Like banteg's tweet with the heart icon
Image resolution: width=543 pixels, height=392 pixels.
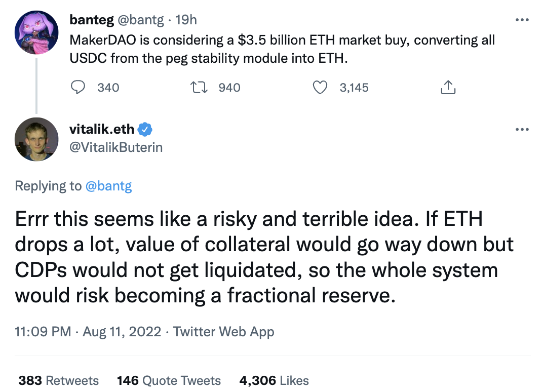[x=320, y=87]
